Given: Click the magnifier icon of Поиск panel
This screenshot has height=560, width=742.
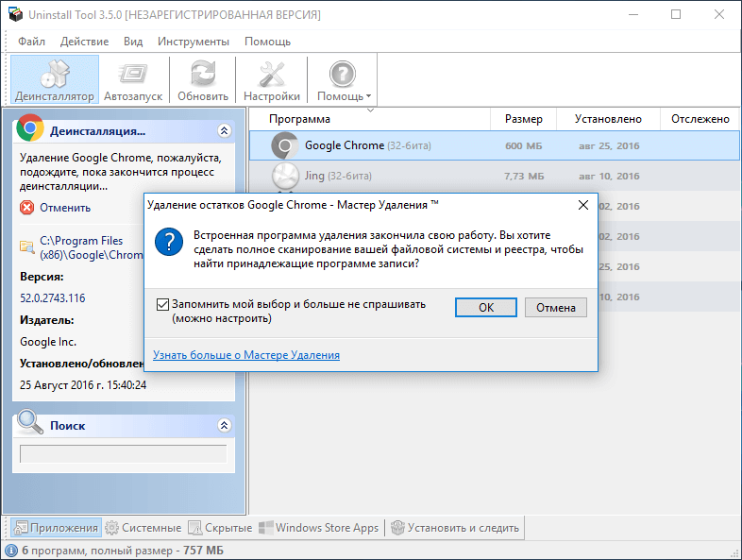Looking at the screenshot, I should tap(30, 421).
